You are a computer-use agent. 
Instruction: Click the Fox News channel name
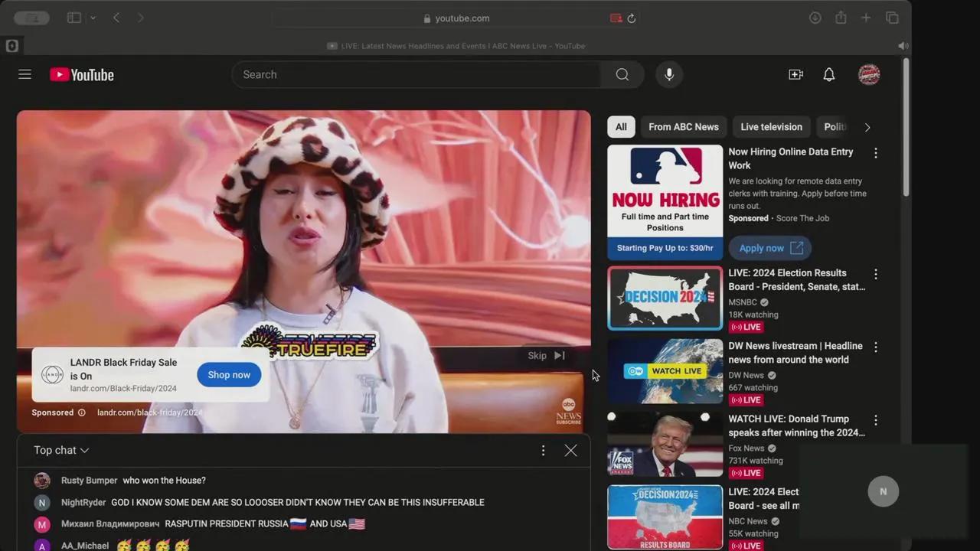pyautogui.click(x=746, y=448)
